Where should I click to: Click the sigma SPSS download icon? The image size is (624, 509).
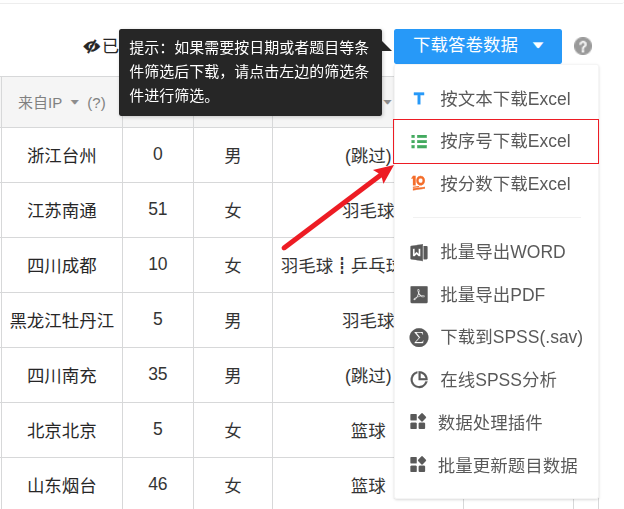(419, 337)
